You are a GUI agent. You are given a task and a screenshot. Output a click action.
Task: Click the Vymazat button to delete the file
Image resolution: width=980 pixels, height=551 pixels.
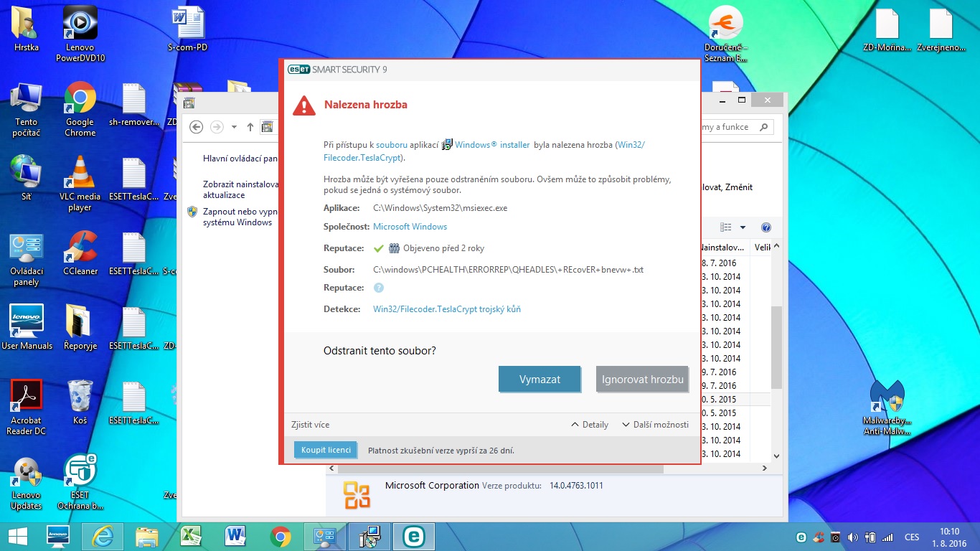[540, 379]
